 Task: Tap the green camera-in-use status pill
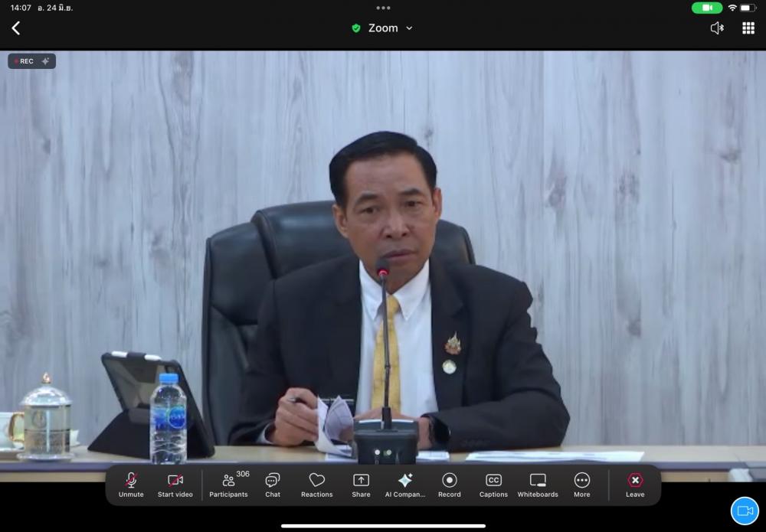pos(707,8)
